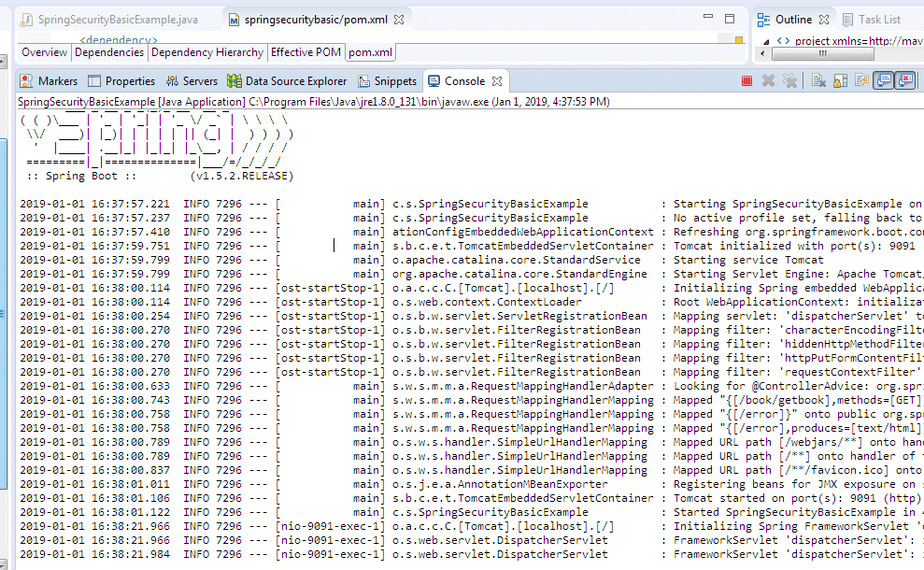
Task: Open the Effective POM tab
Action: pyautogui.click(x=306, y=52)
